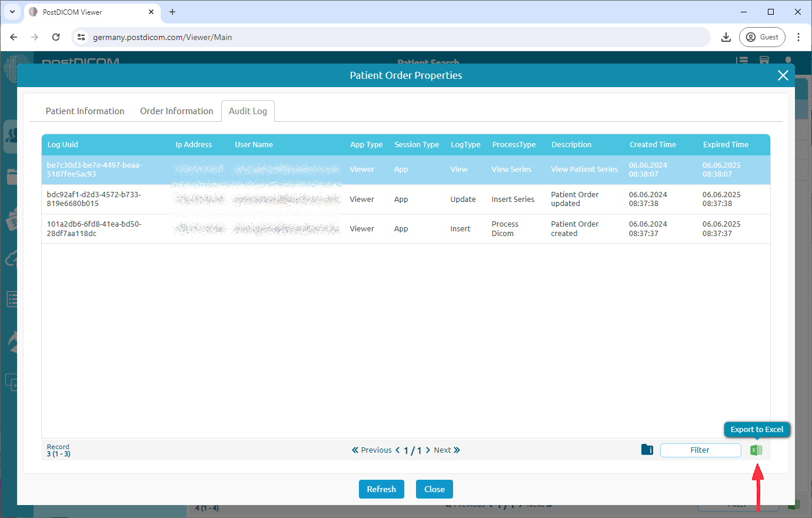Open the trash bin icon in the header
This screenshot has height=518, width=812.
[764, 61]
